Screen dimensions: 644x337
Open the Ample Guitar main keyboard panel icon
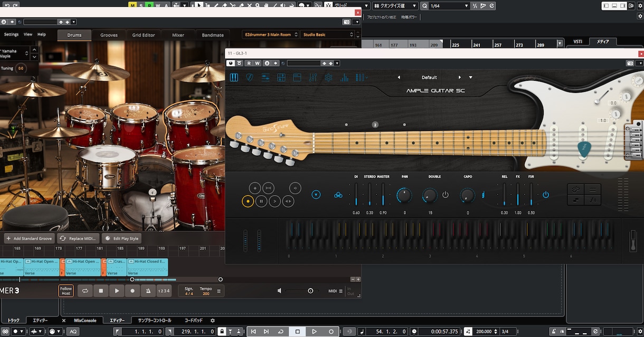(234, 78)
